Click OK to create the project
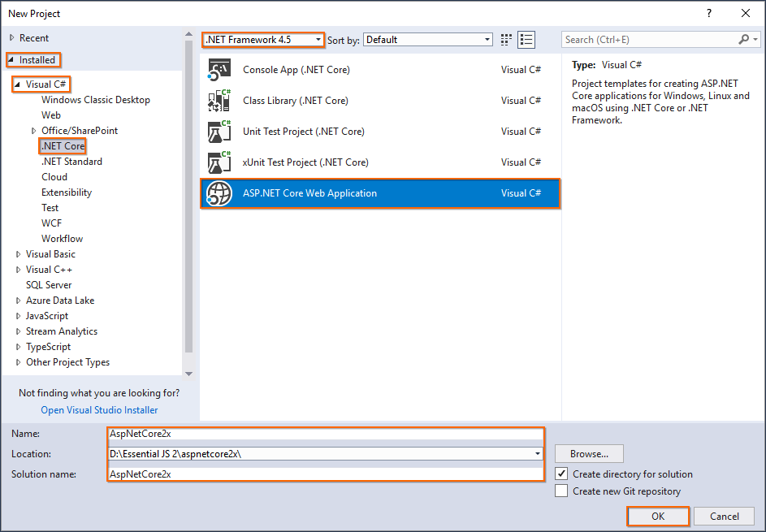This screenshot has height=532, width=766. (658, 517)
